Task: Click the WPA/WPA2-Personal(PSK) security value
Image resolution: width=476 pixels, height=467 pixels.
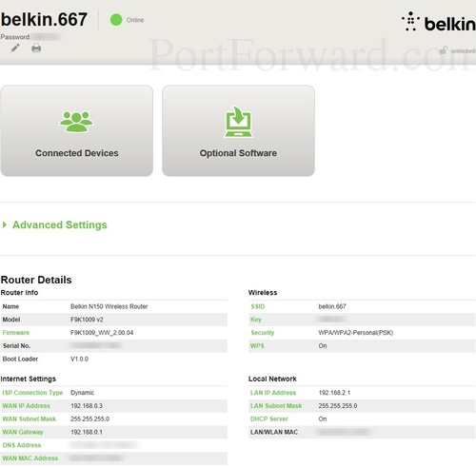Action: click(356, 333)
